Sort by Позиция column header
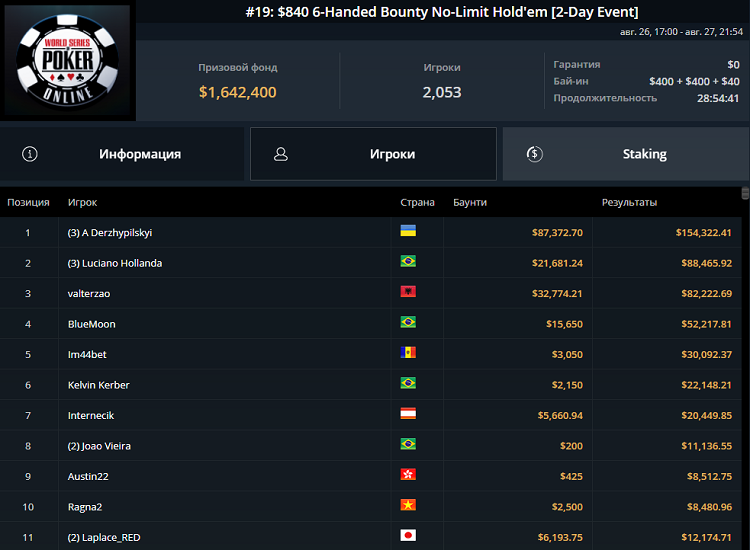Viewport: 750px width, 550px height. 28,202
